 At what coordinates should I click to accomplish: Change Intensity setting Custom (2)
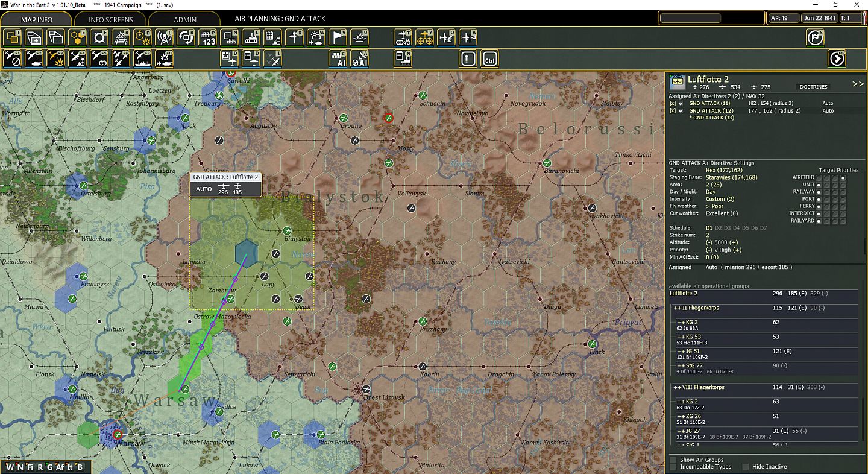(x=720, y=199)
